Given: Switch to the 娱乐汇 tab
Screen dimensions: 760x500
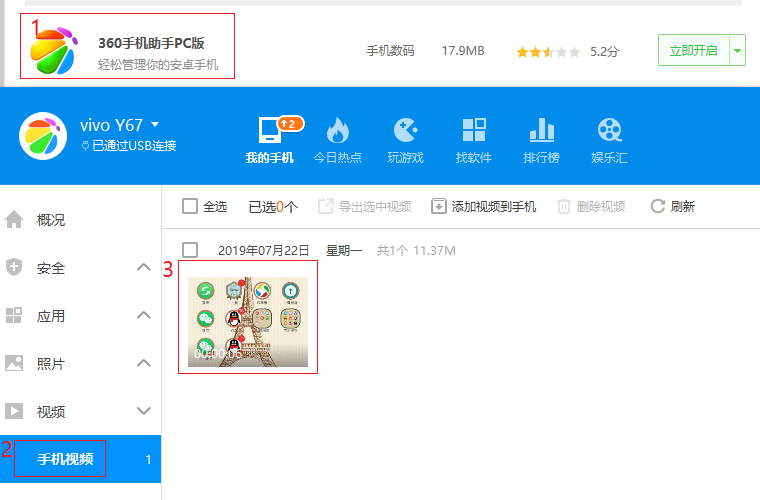Looking at the screenshot, I should pyautogui.click(x=609, y=140).
